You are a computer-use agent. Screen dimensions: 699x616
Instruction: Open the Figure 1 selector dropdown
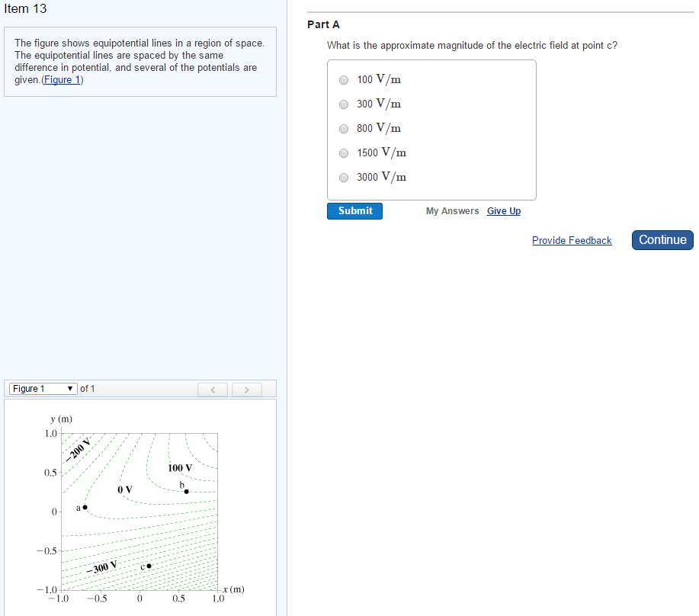[43, 389]
